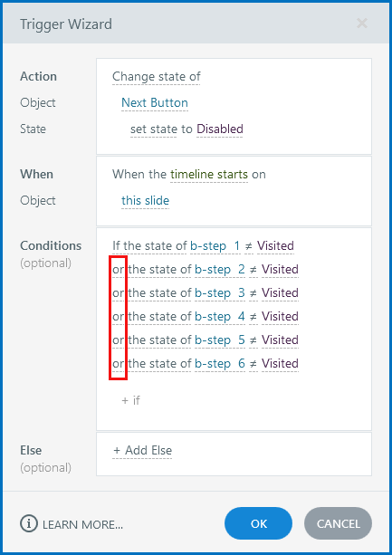The width and height of the screenshot is (392, 555).
Task: Select the 'set state to' property link
Action: (161, 129)
